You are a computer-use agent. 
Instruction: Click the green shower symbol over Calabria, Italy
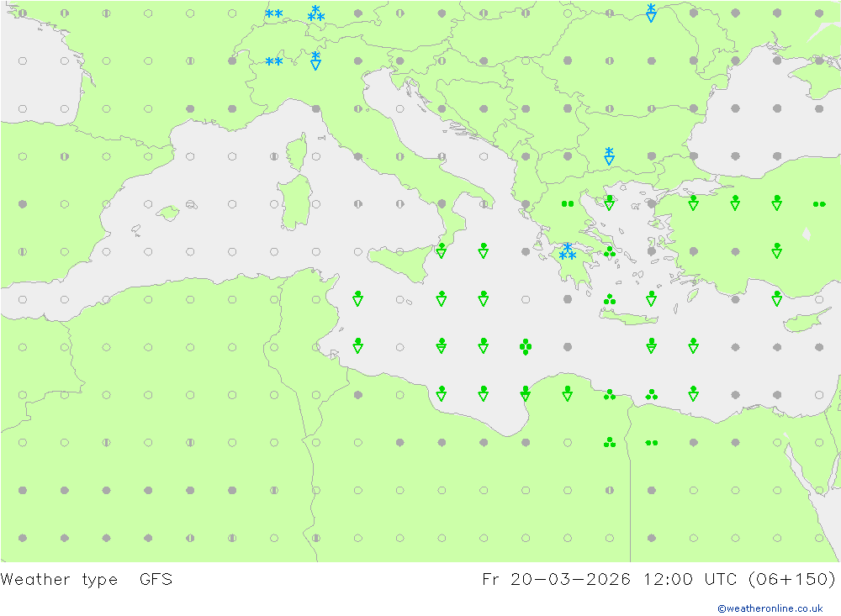442,251
